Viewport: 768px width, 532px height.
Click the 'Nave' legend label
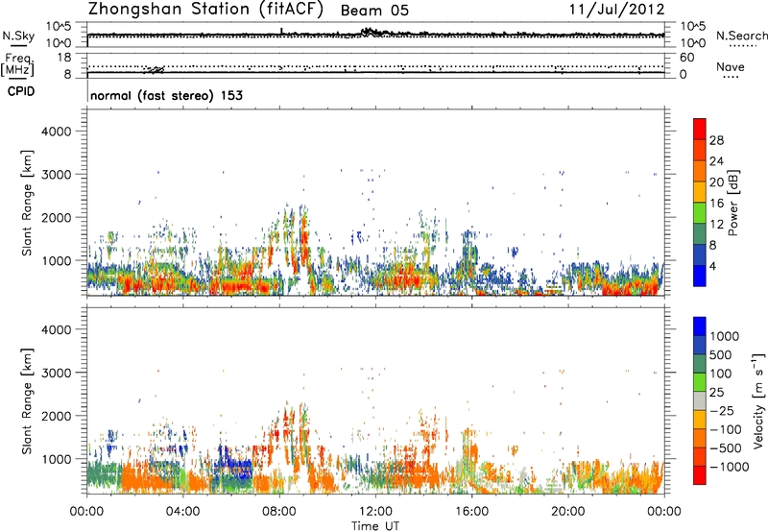tap(731, 67)
